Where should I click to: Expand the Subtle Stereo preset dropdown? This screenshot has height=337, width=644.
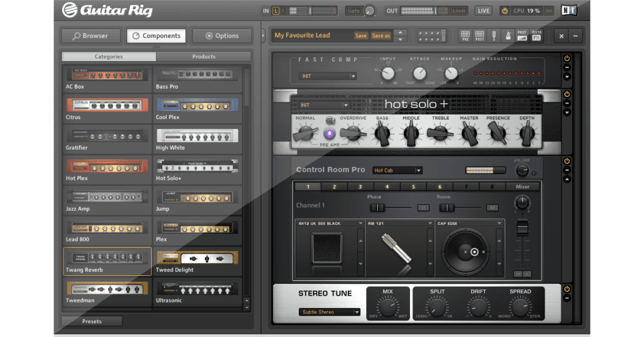(x=329, y=312)
